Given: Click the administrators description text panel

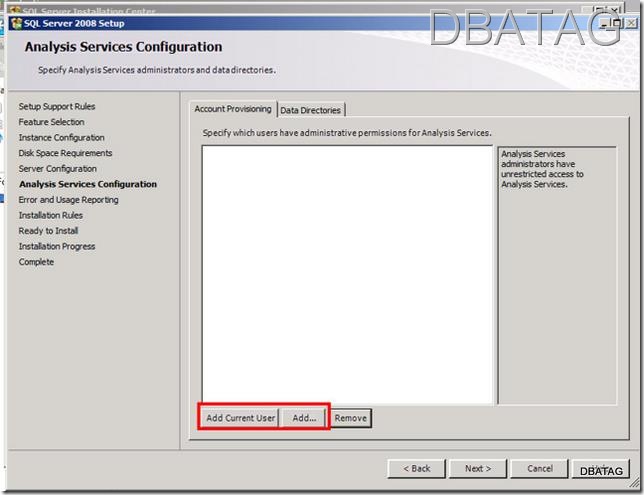Looking at the screenshot, I should pyautogui.click(x=557, y=274).
